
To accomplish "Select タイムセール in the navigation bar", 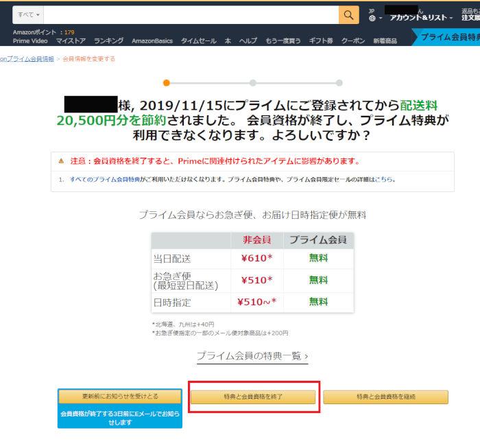I will 199,41.
